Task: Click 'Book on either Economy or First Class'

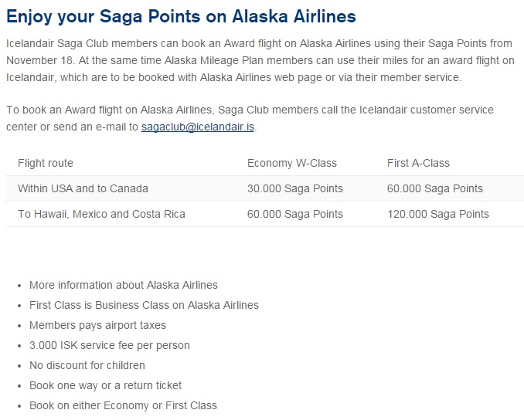Action: coord(123,405)
